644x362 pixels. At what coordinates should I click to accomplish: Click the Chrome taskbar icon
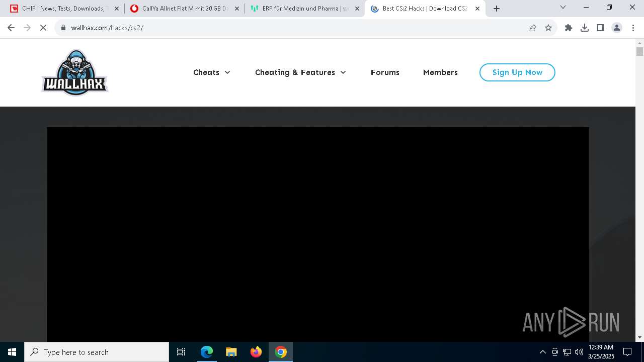point(281,352)
